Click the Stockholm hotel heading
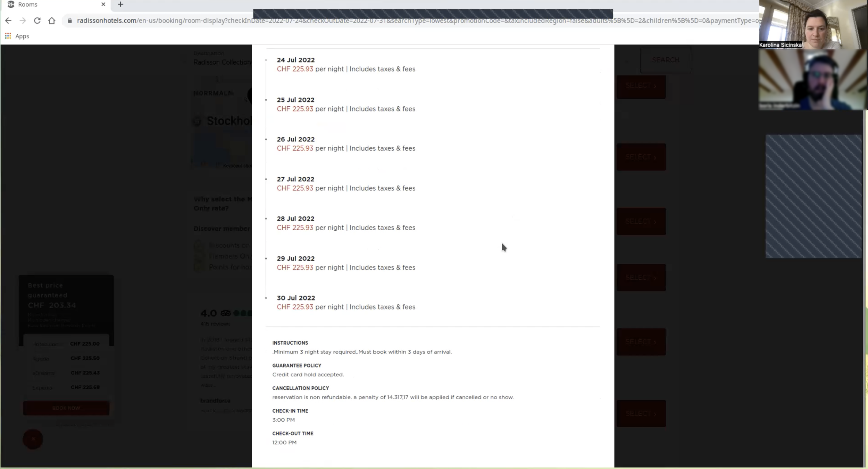This screenshot has height=469, width=868. coord(229,121)
